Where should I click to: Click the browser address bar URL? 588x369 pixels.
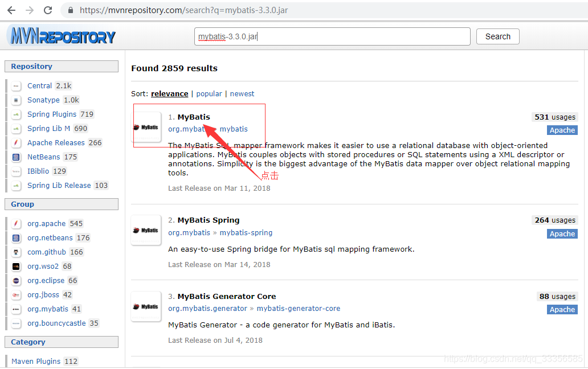tap(183, 10)
